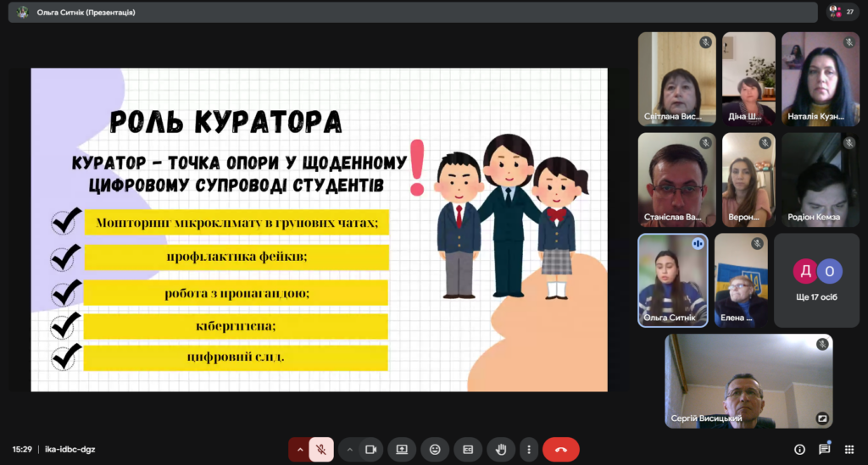Open the activities grid icon

(849, 449)
